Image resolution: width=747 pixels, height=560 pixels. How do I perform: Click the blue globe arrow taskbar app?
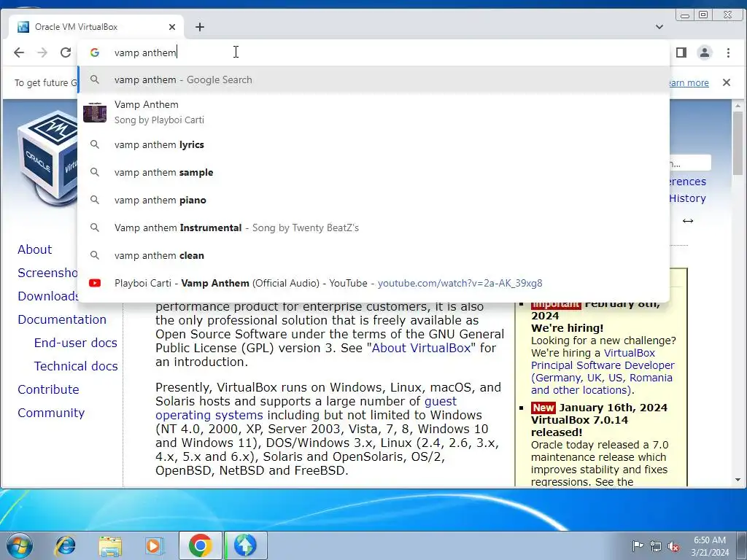[x=245, y=545]
